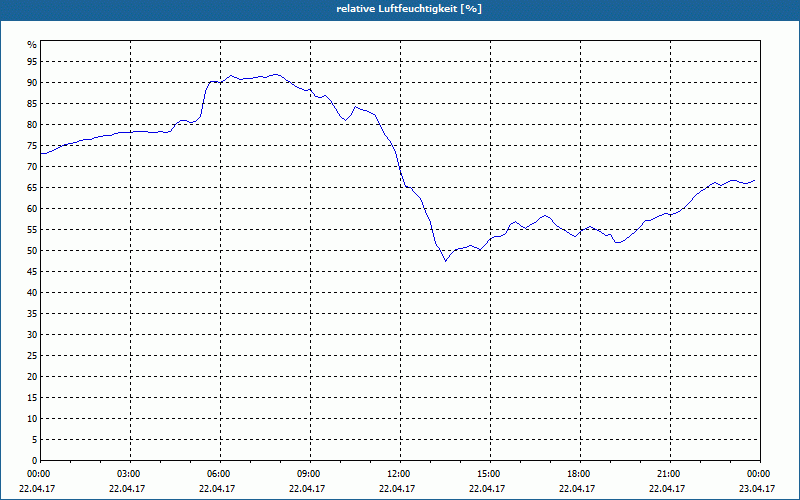800x500 pixels.
Task: Select the 21:00 time axis label
Action: (670, 474)
